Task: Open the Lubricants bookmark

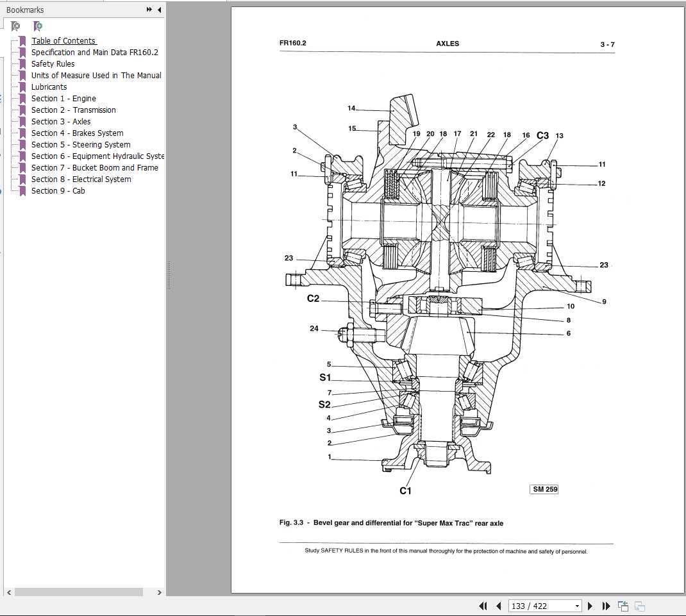Action: 49,87
